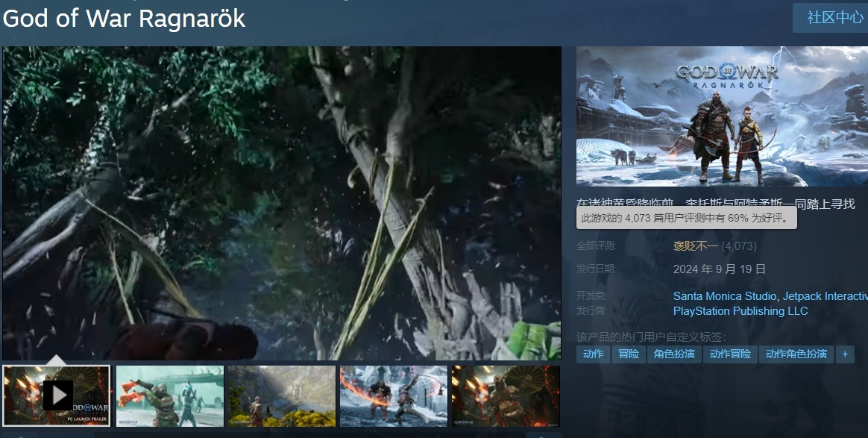
Task: Select the green valley landscape screenshot thumbnail
Action: 282,395
